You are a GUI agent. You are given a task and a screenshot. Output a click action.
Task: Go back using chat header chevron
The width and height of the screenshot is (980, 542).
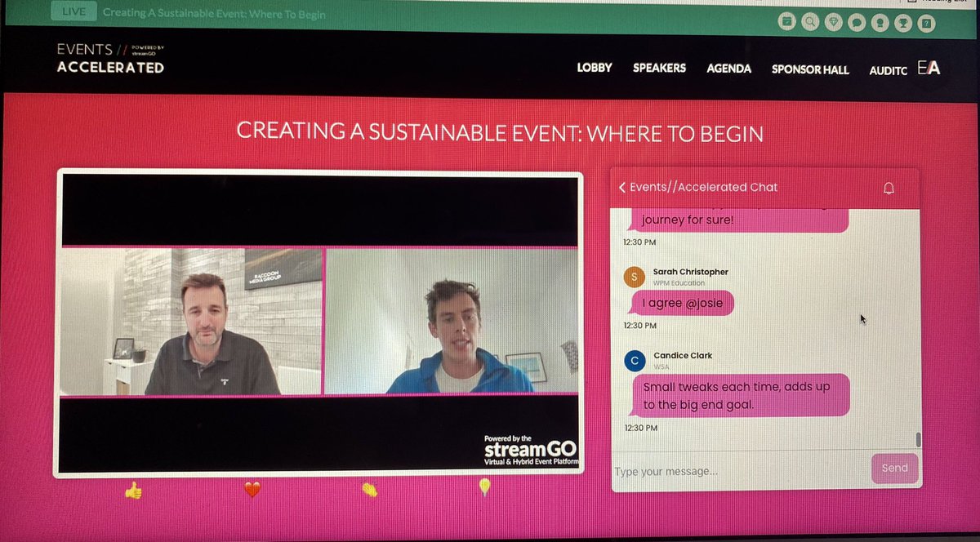(621, 187)
